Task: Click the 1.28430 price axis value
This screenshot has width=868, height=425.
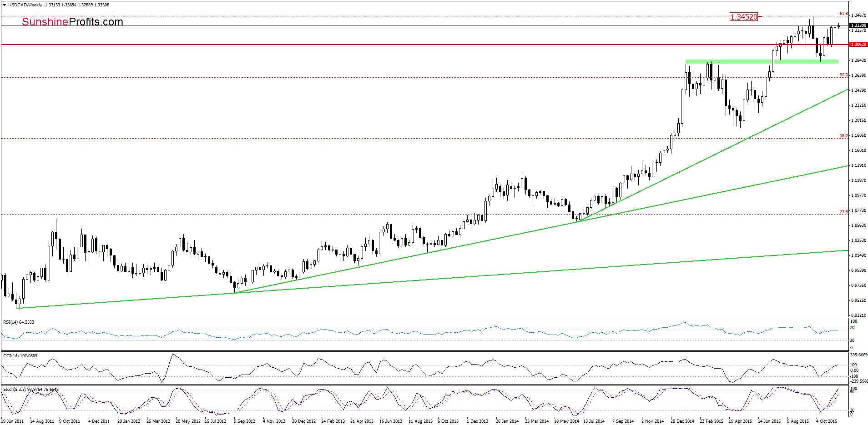Action: point(859,60)
